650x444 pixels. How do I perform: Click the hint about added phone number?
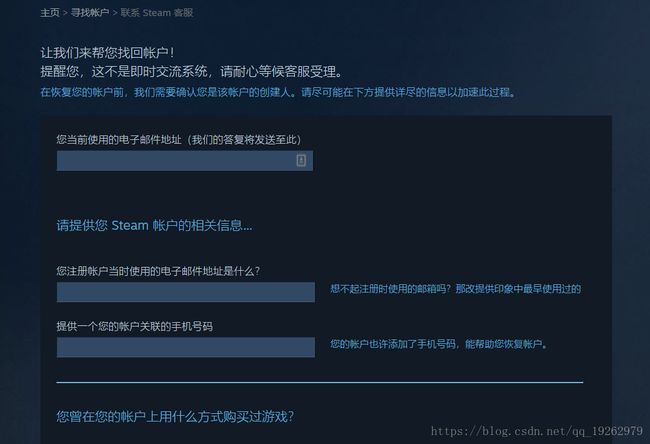tap(439, 344)
